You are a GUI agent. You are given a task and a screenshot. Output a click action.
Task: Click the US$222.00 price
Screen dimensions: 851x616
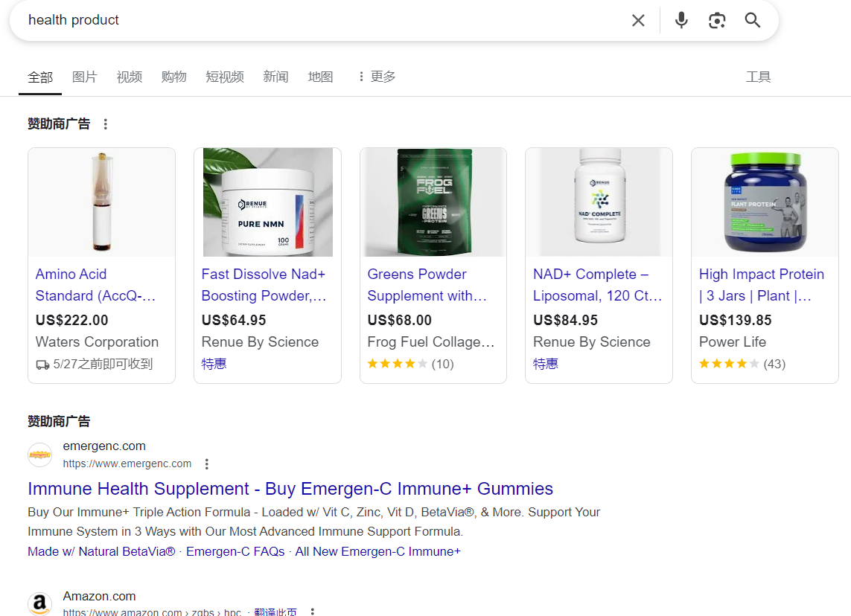click(71, 321)
